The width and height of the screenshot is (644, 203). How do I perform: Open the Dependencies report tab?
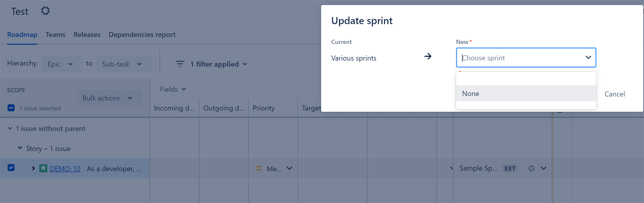point(142,34)
